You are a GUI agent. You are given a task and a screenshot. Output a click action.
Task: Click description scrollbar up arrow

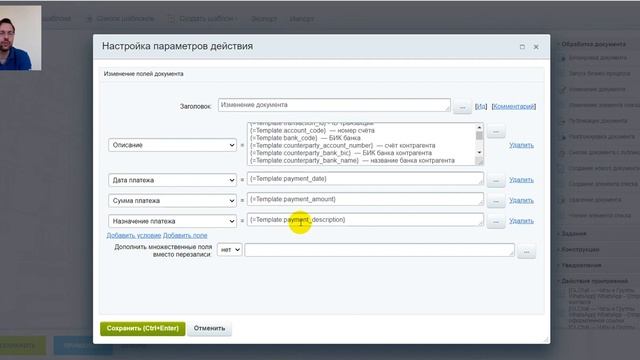tap(480, 127)
